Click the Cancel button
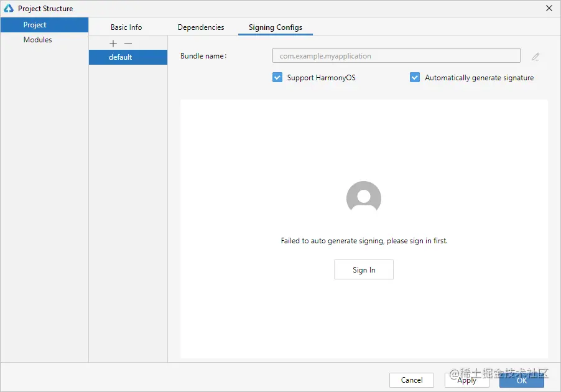 click(412, 380)
